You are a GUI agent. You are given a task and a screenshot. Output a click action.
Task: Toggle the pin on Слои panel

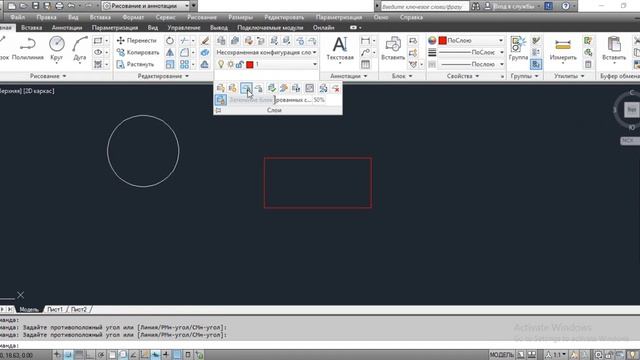tap(218, 110)
